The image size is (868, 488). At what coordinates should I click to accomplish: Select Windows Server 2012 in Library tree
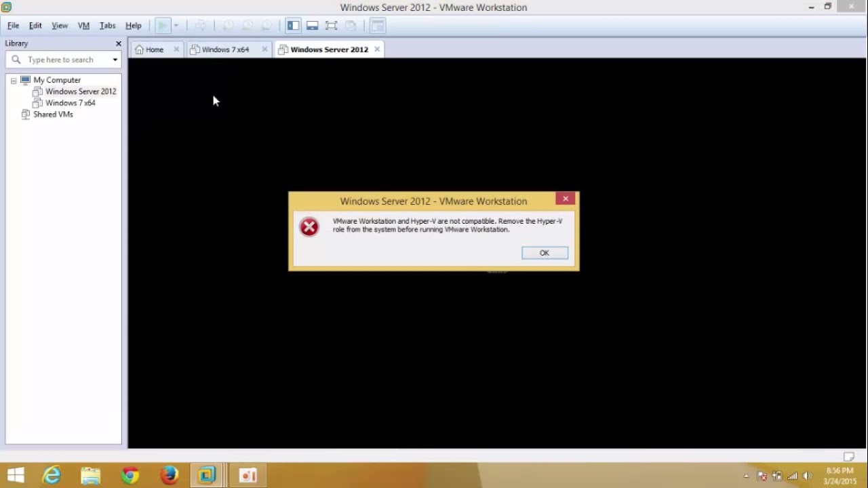click(x=81, y=91)
